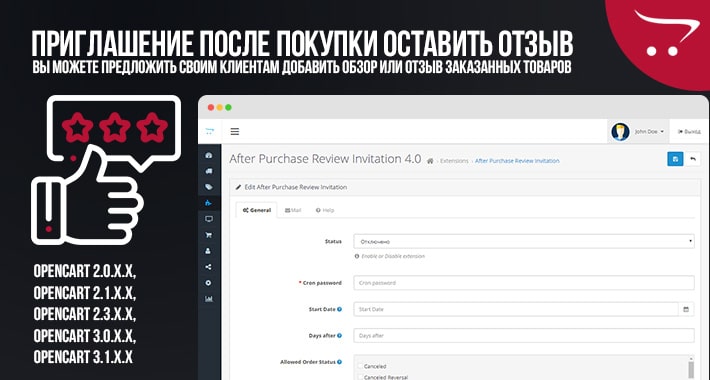Open the truck icon in the sidebar
Screen dimensions: 710x380
coord(209,171)
